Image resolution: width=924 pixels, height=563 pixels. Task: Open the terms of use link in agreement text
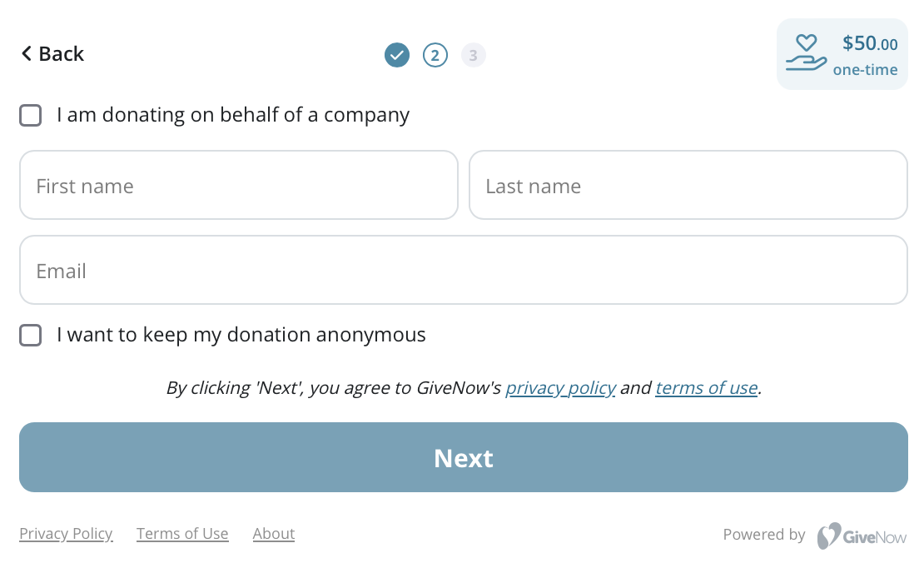[706, 387]
